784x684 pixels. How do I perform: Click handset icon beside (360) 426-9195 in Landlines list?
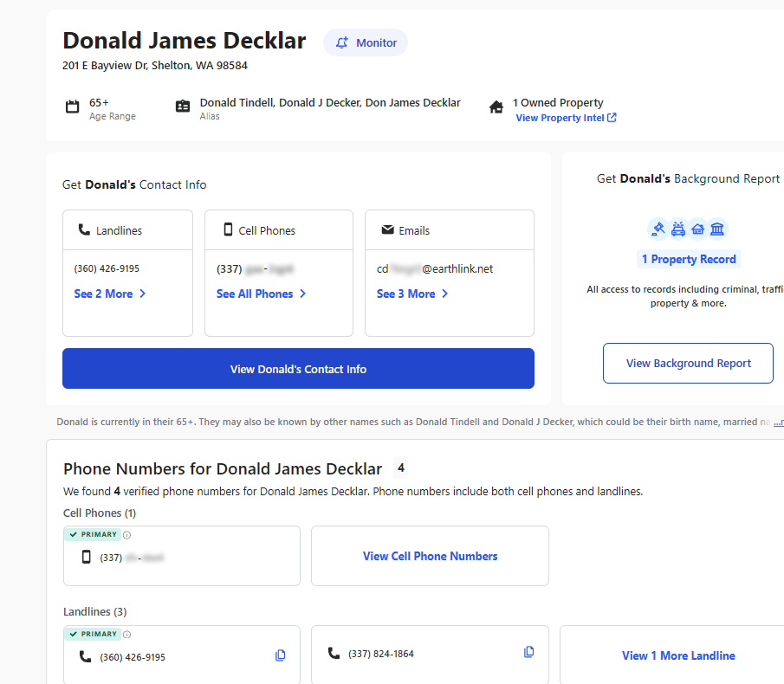click(x=86, y=656)
